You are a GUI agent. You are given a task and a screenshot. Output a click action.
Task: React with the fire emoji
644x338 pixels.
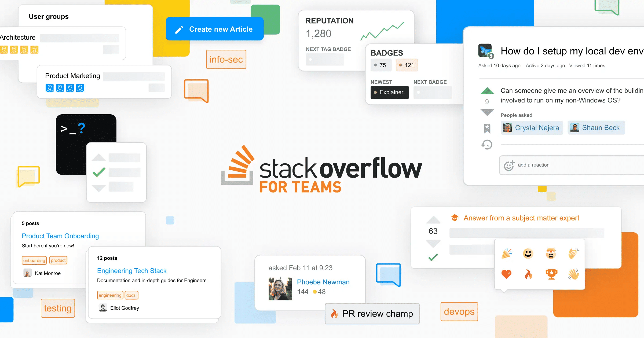coord(528,274)
